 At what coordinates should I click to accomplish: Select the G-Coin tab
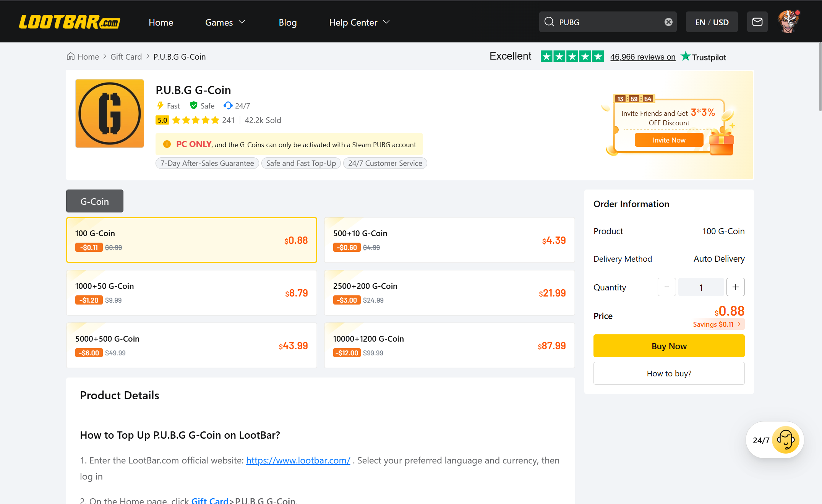pos(95,201)
